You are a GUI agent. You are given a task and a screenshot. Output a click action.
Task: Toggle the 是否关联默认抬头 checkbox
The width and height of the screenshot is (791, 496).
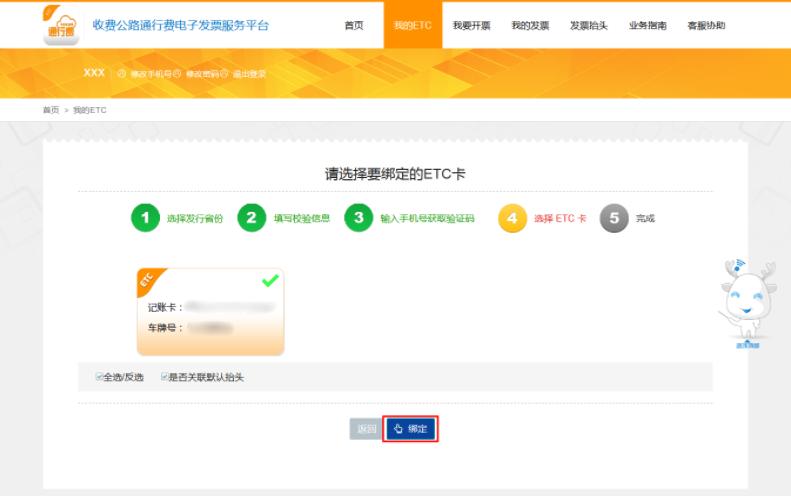(164, 376)
